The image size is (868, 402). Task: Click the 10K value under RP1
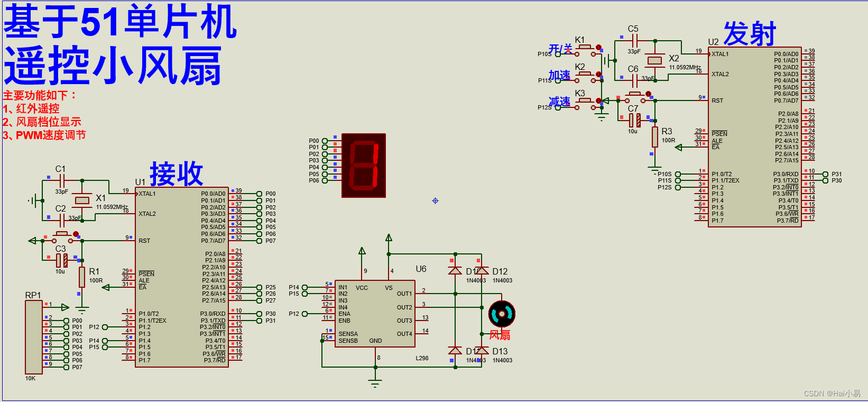click(x=30, y=378)
